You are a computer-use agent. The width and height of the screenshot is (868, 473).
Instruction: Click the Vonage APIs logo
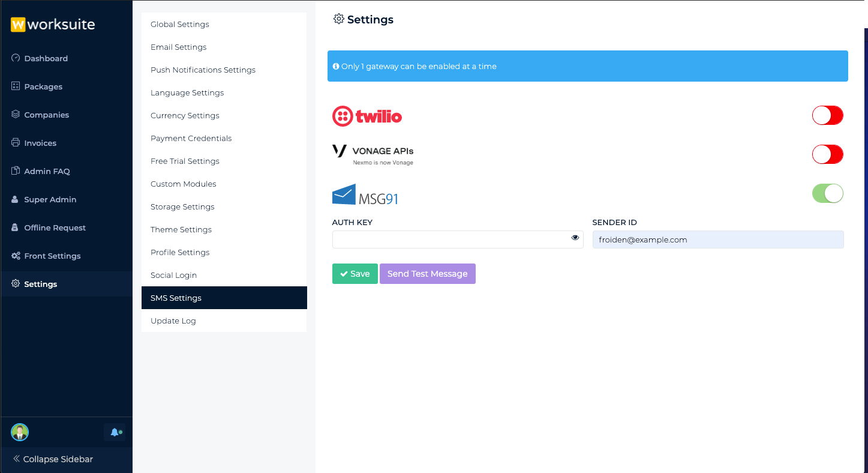(x=373, y=154)
